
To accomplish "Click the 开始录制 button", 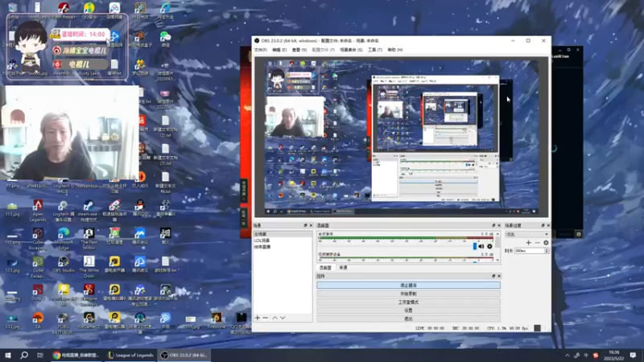I will (408, 294).
